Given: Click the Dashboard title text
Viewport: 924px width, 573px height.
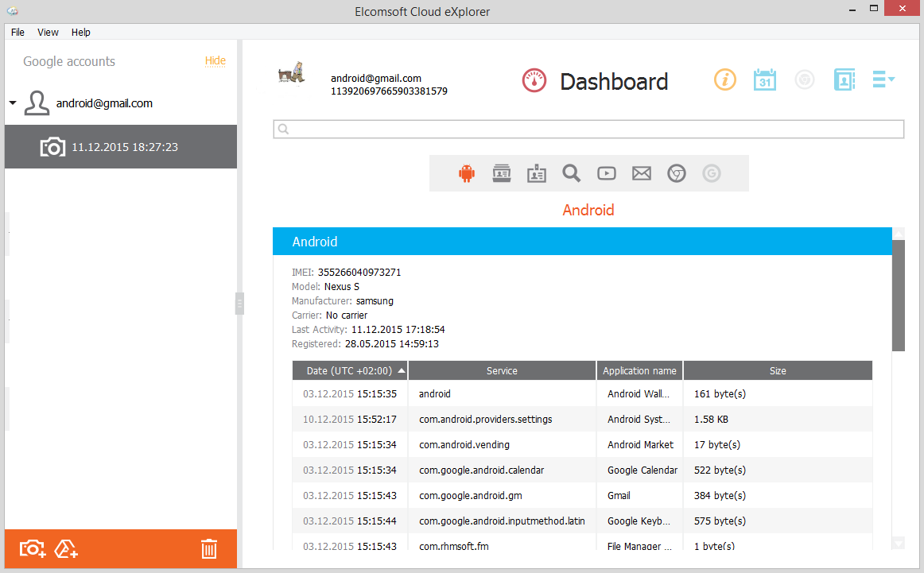Looking at the screenshot, I should point(614,81).
